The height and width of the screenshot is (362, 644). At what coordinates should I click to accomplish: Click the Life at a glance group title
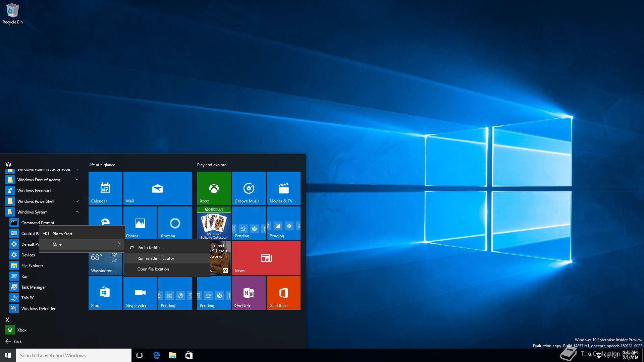click(102, 165)
